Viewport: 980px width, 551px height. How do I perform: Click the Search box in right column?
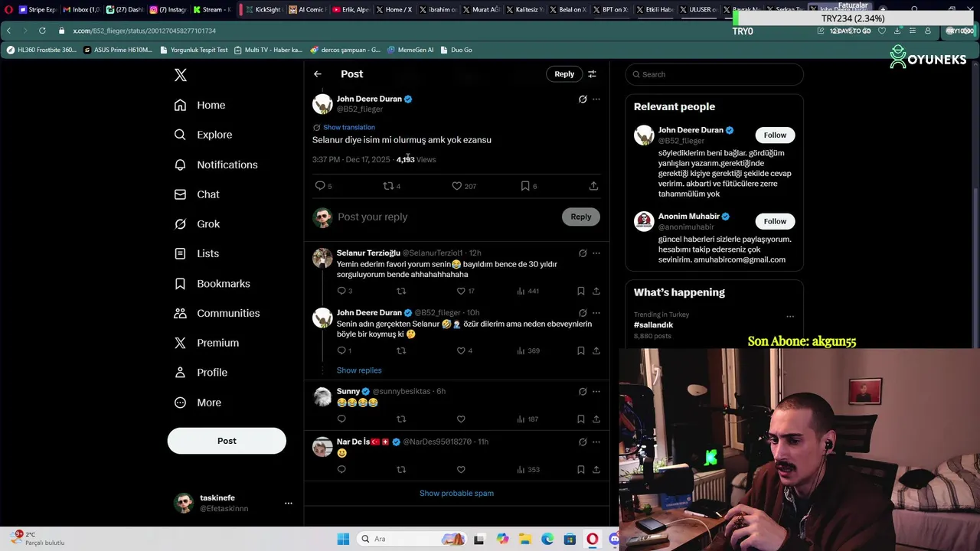[x=714, y=74]
